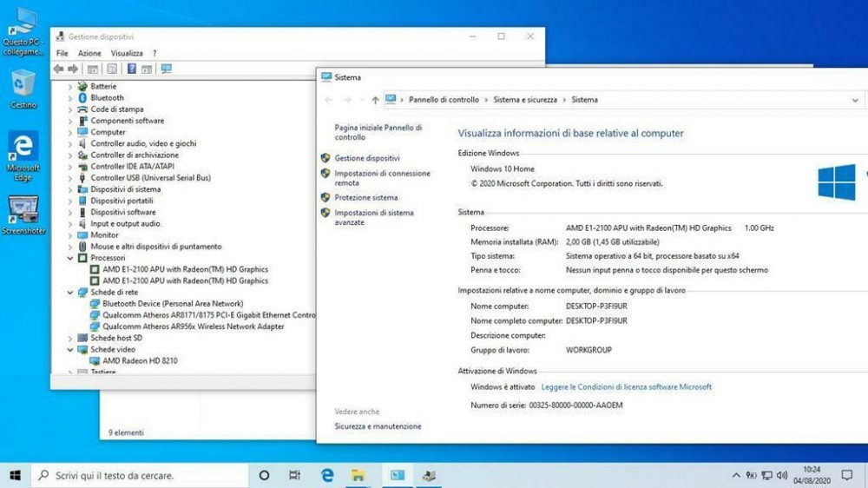This screenshot has width=868, height=488.
Task: Show hidden tray icons chevron
Action: (736, 475)
